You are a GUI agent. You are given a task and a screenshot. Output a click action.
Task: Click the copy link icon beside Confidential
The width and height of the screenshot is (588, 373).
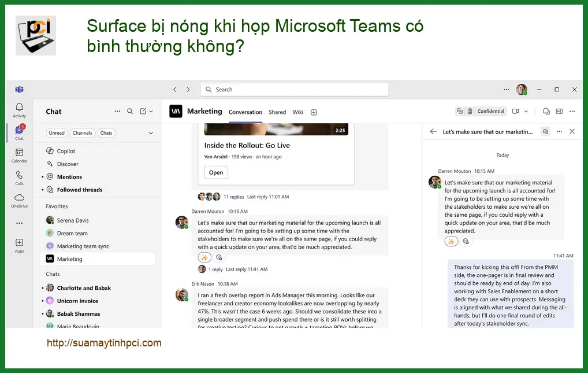pos(459,111)
